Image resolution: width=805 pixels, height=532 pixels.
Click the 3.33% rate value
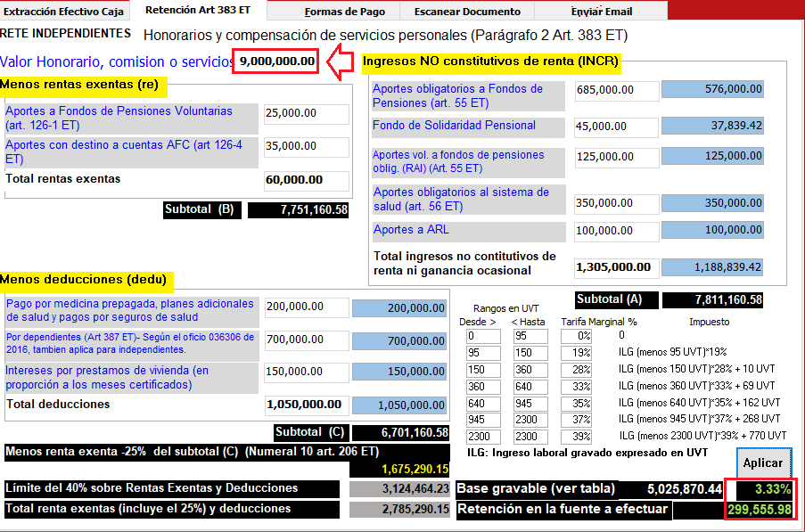[765, 489]
